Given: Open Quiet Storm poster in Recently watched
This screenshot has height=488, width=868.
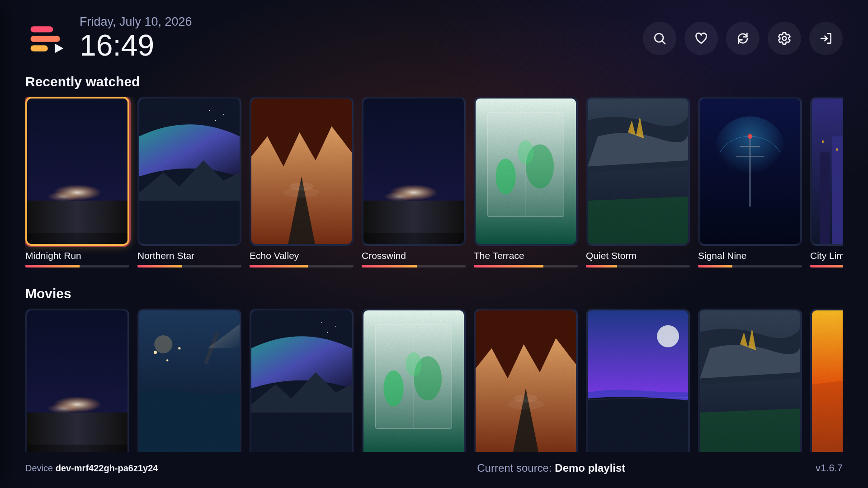Looking at the screenshot, I should tap(638, 171).
